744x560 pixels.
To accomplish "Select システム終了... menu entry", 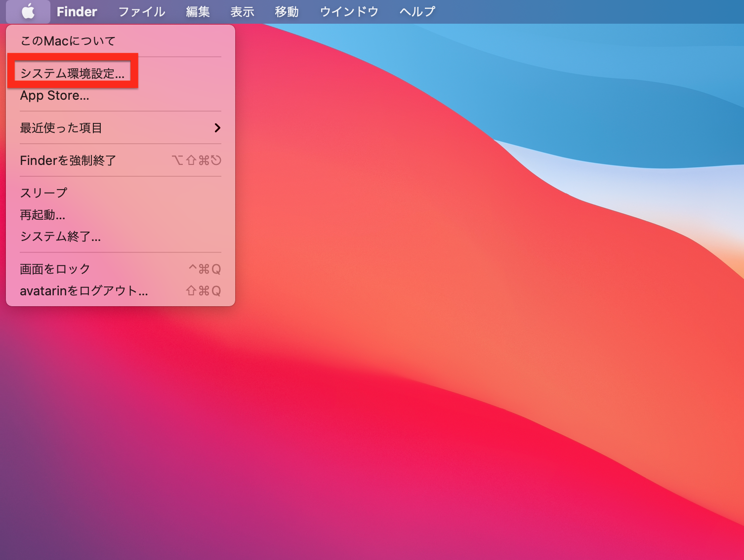I will pos(121,237).
